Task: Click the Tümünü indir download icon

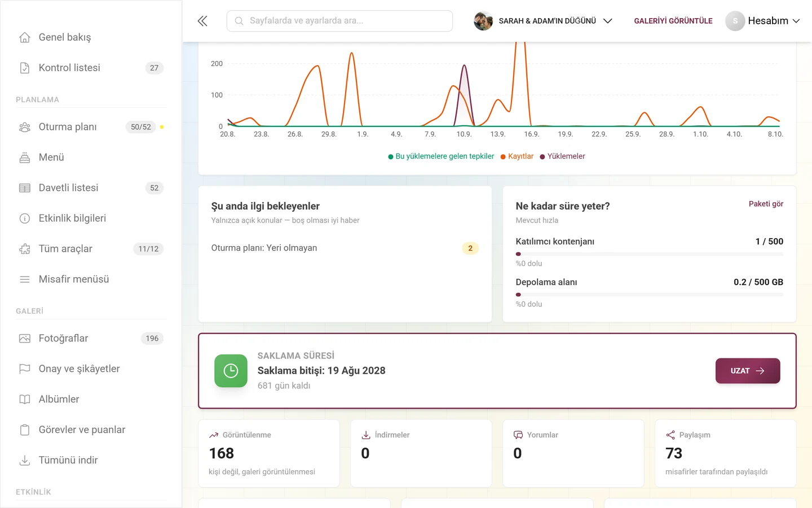Action: 25,461
